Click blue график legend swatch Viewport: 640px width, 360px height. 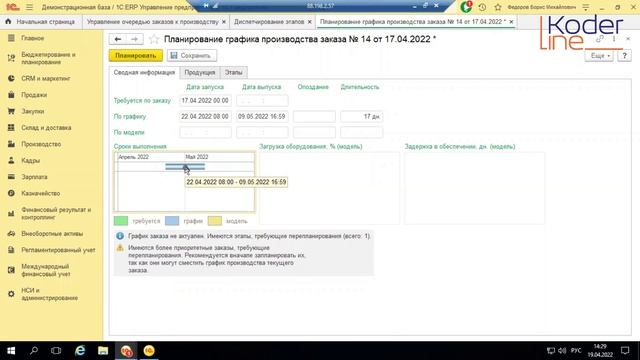click(172, 221)
